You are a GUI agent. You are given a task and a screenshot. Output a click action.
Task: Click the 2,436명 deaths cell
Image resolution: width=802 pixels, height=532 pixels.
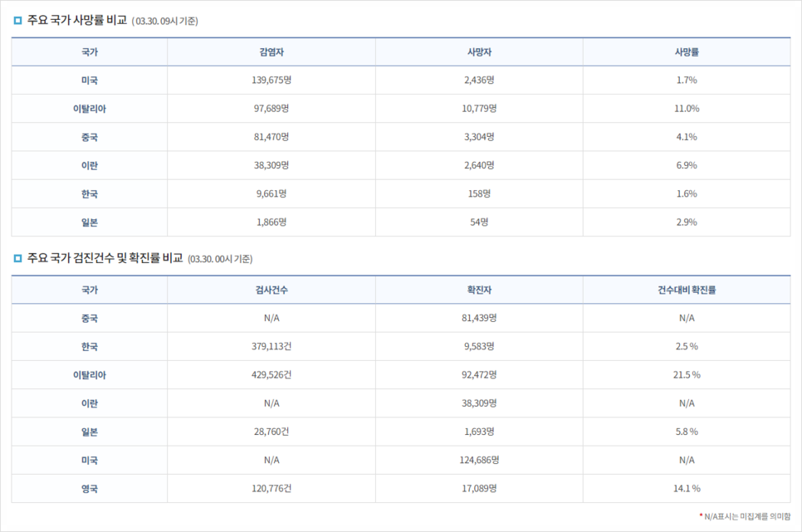[x=479, y=81]
